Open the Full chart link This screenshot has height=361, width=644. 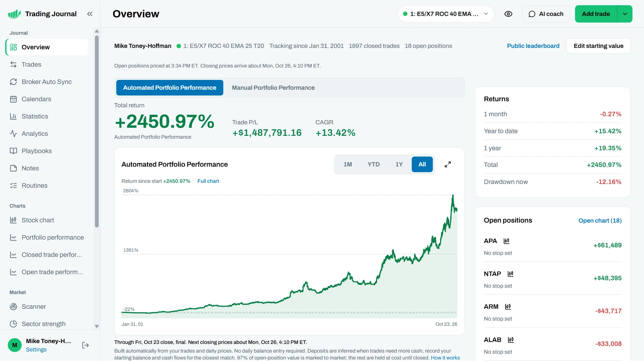coord(208,181)
